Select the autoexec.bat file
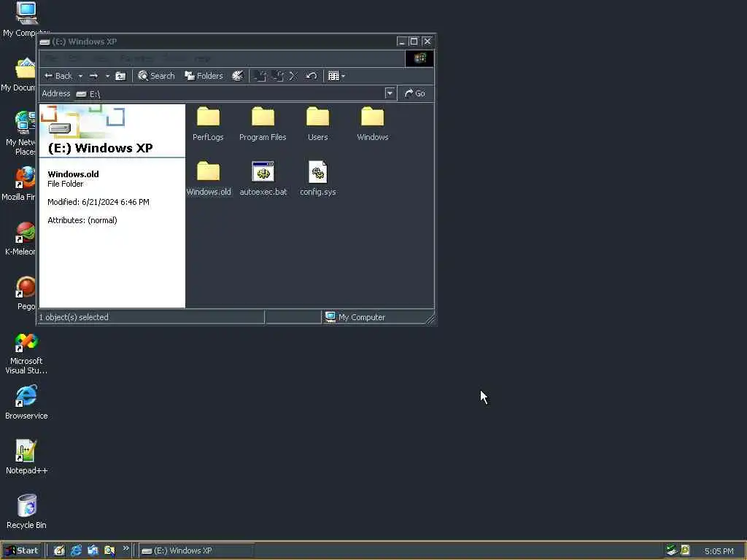 [x=263, y=179]
